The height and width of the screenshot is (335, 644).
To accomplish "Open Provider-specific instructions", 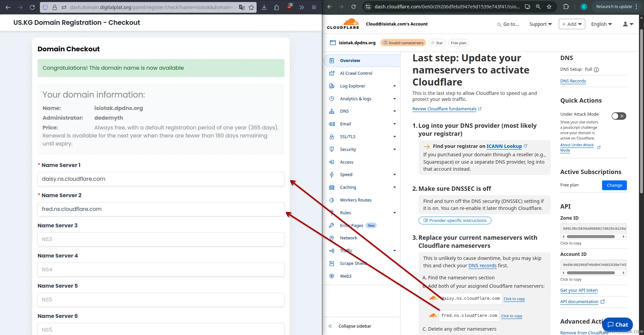I will click(x=455, y=221).
